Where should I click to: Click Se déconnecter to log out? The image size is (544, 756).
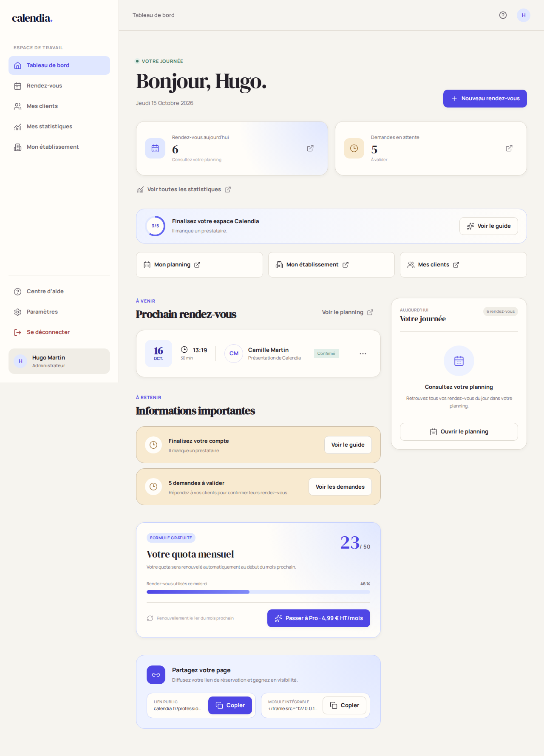click(59, 332)
